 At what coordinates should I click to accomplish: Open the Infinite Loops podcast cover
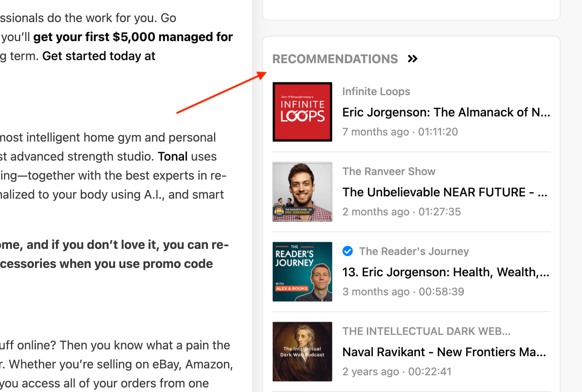302,112
